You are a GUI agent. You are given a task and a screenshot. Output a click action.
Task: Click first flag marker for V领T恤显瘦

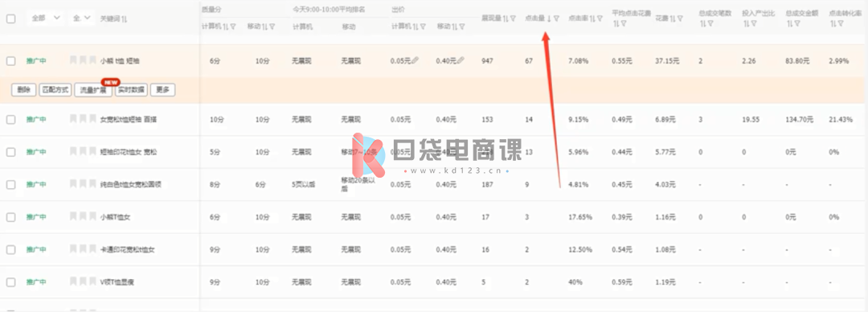click(74, 281)
